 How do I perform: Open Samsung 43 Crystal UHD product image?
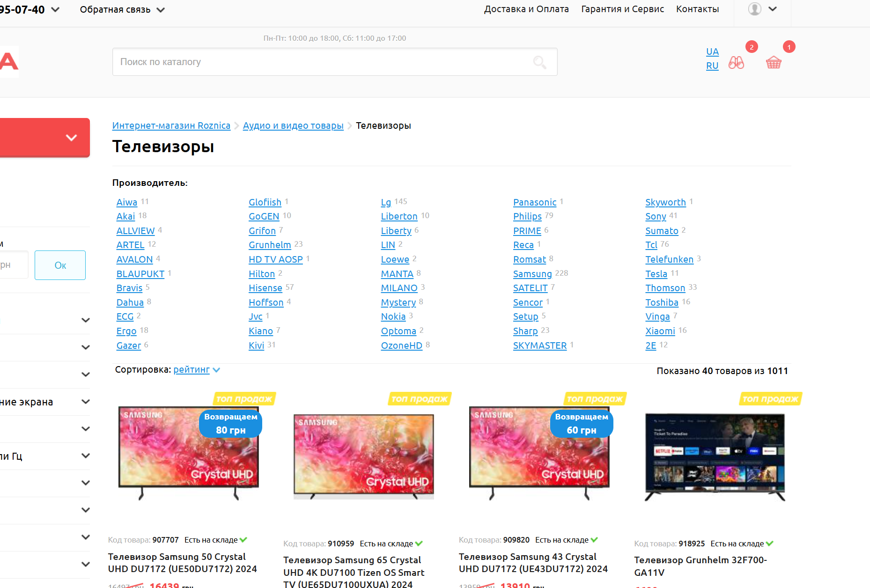539,453
